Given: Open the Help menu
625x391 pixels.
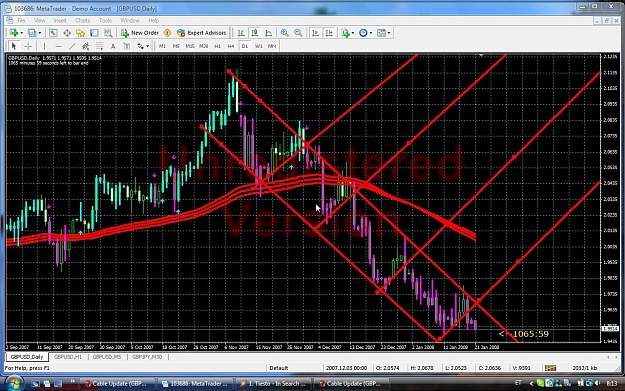Looking at the screenshot, I should [153, 20].
